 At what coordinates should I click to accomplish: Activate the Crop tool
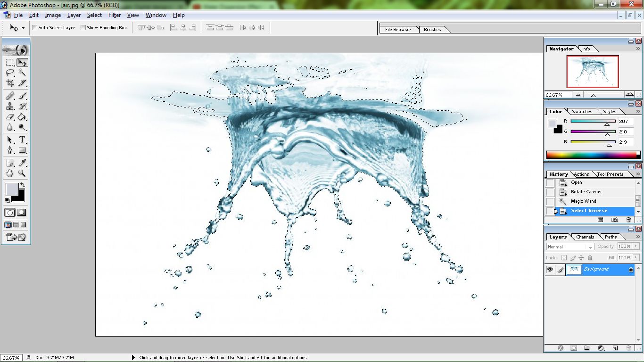[9, 83]
